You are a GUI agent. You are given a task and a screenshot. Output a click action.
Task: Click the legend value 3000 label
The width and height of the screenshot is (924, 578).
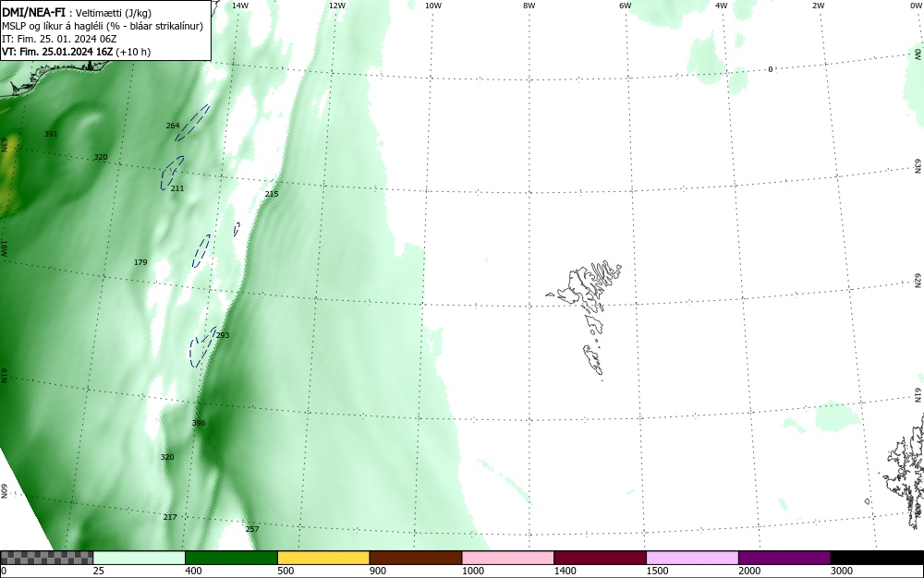click(x=842, y=571)
